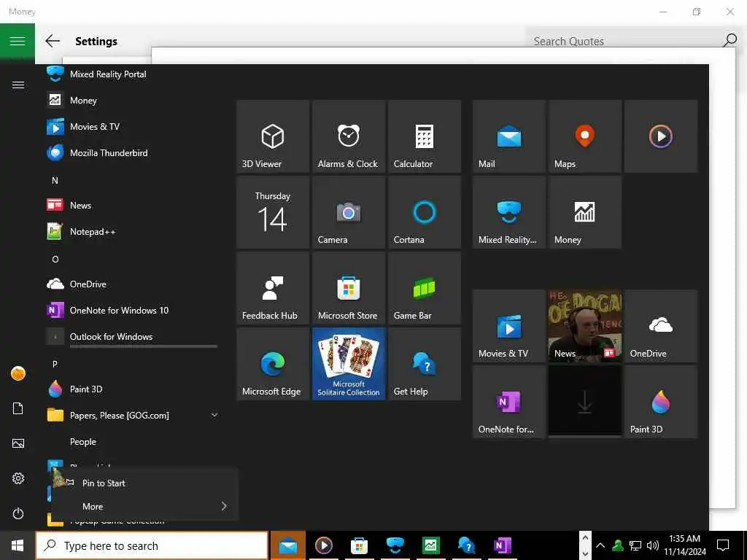The width and height of the screenshot is (747, 560).
Task: Click the search magnifier in Money window
Action: point(729,41)
